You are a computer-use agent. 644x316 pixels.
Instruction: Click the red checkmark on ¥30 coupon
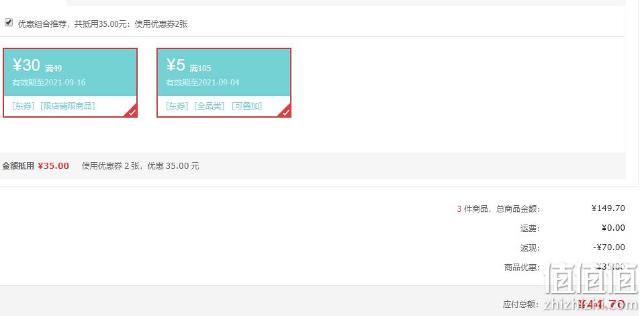132,112
